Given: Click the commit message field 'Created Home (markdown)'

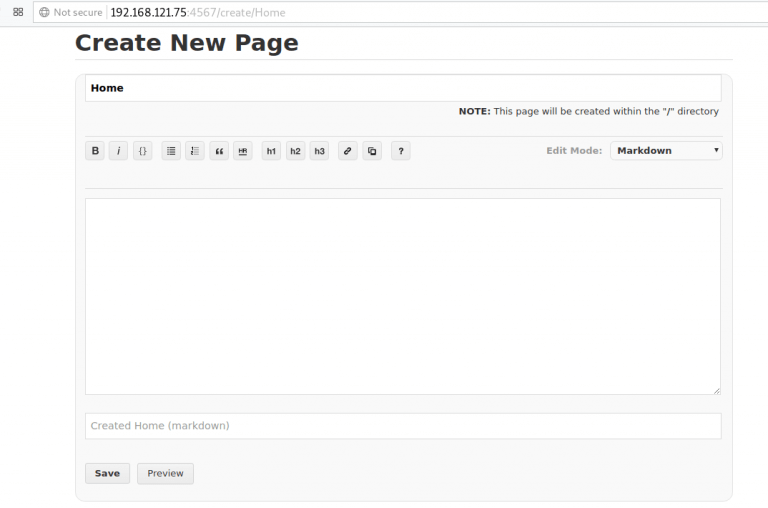Looking at the screenshot, I should click(x=402, y=426).
